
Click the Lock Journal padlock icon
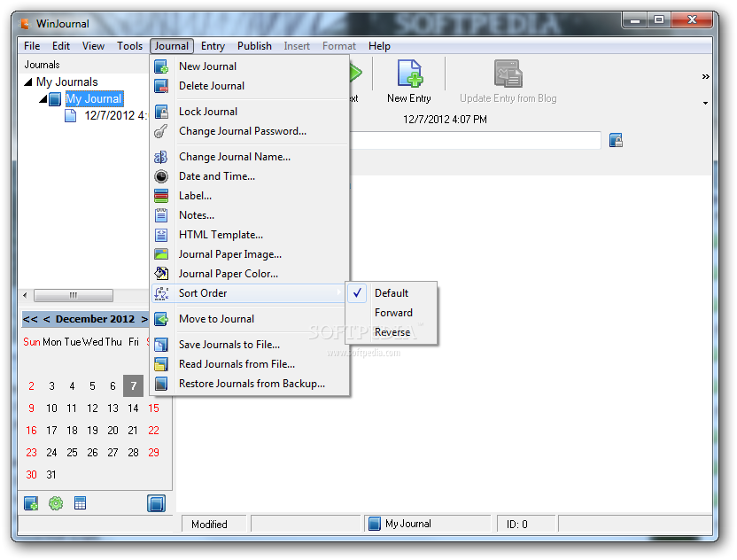(161, 112)
